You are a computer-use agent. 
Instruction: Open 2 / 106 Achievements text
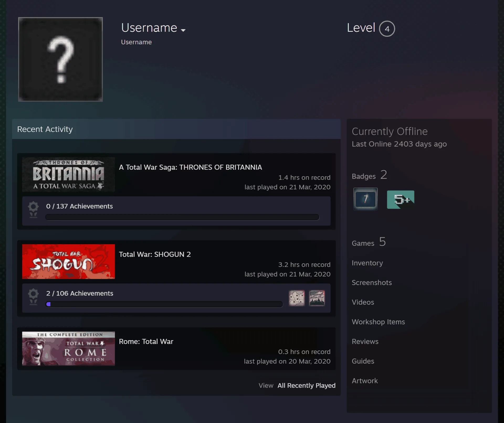pyautogui.click(x=80, y=293)
